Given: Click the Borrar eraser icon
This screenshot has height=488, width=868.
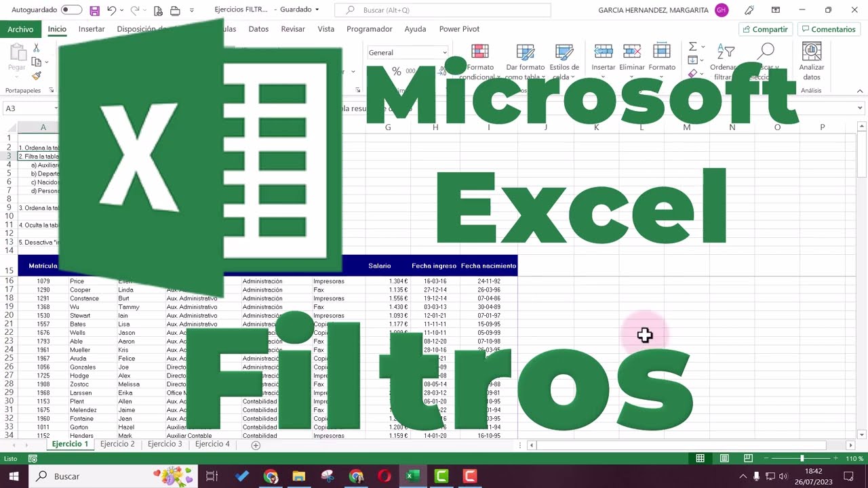Looking at the screenshot, I should (692, 74).
